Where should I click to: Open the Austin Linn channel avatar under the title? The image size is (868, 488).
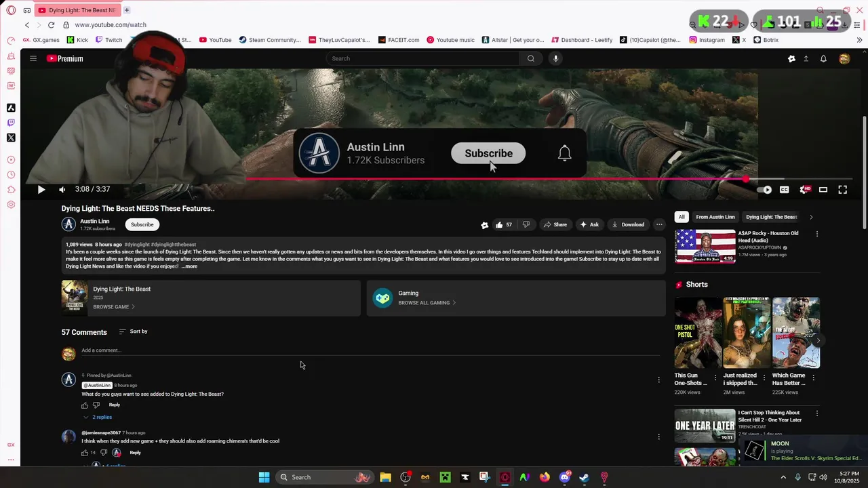pos(68,224)
